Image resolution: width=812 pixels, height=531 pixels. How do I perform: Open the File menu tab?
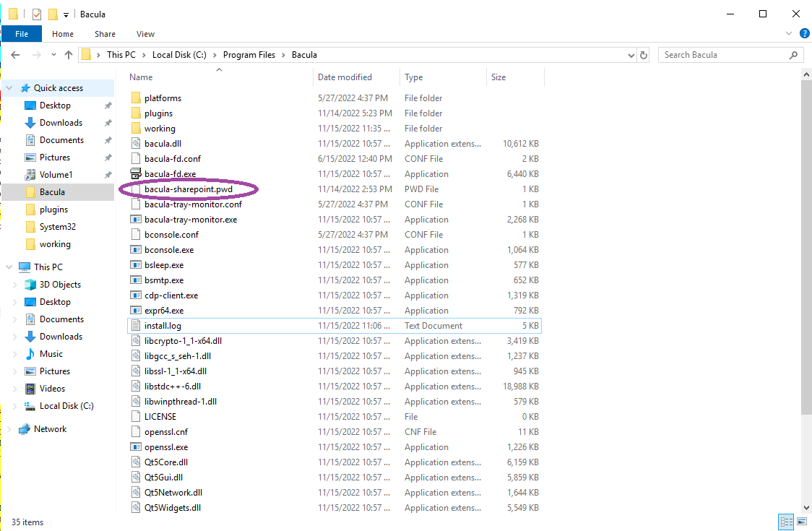click(x=22, y=34)
